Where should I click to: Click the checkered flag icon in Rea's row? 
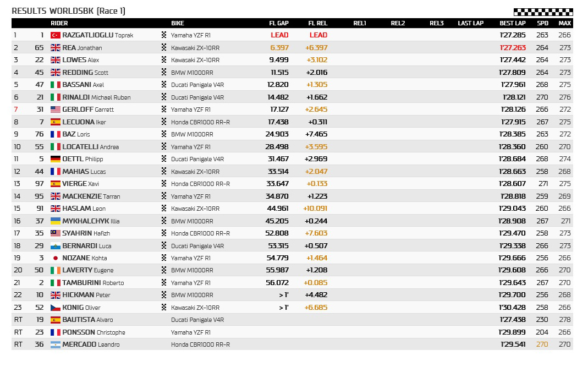click(x=164, y=48)
